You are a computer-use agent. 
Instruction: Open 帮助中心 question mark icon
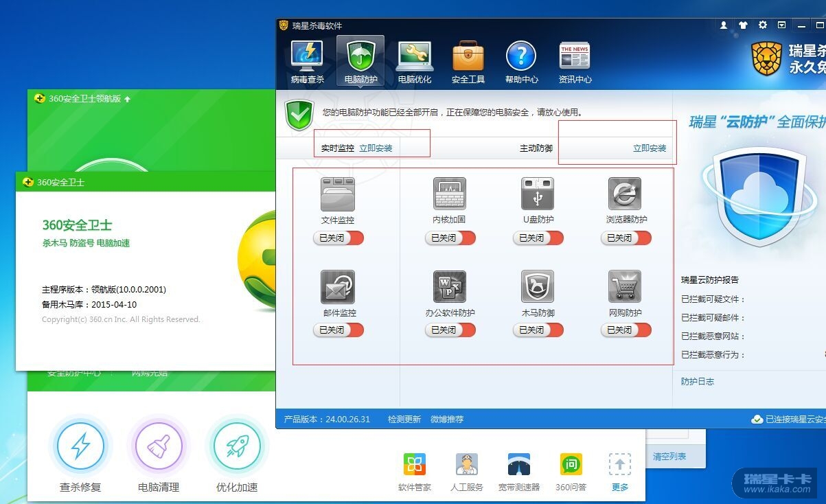pyautogui.click(x=521, y=56)
